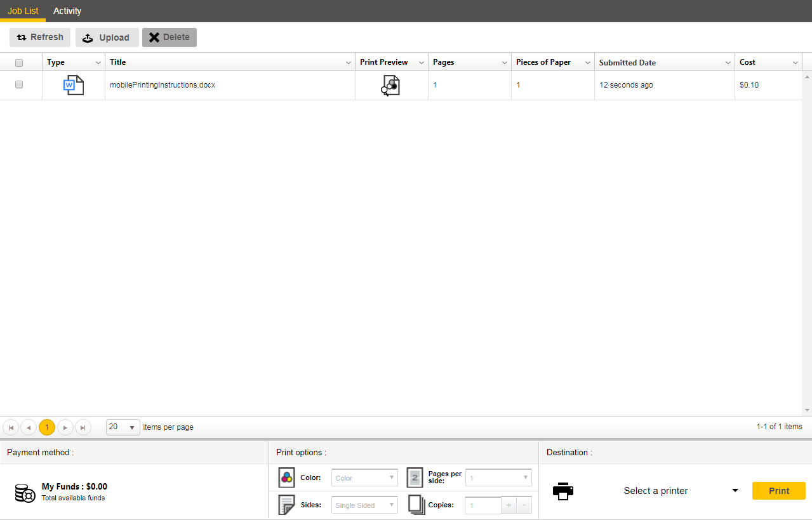Open the Job List tab
Image resolution: width=812 pixels, height=520 pixels.
coord(23,11)
